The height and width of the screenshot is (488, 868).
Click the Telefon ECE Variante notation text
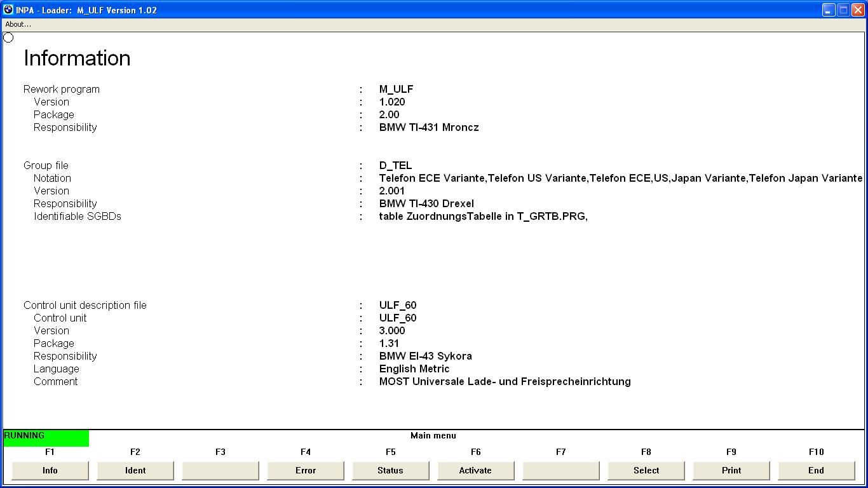pyautogui.click(x=621, y=179)
